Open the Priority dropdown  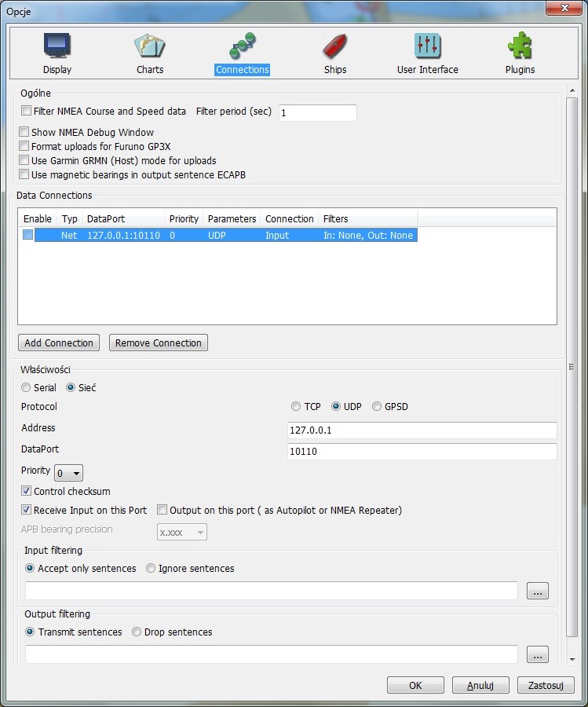coord(68,473)
